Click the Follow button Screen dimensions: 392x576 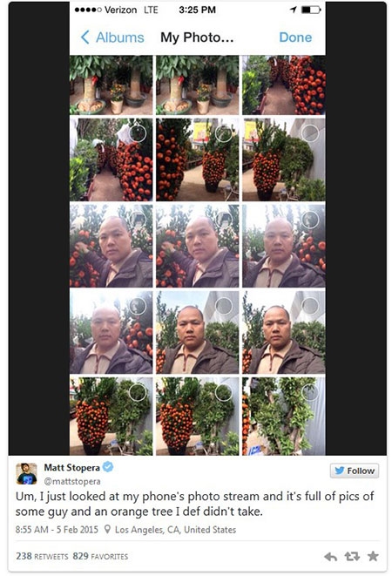355,471
